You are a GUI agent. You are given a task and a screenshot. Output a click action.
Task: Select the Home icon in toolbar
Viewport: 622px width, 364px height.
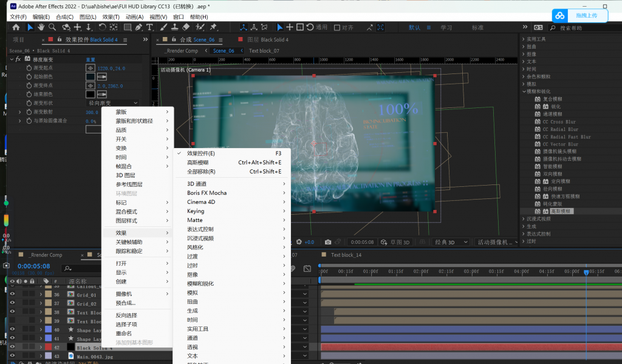point(16,27)
